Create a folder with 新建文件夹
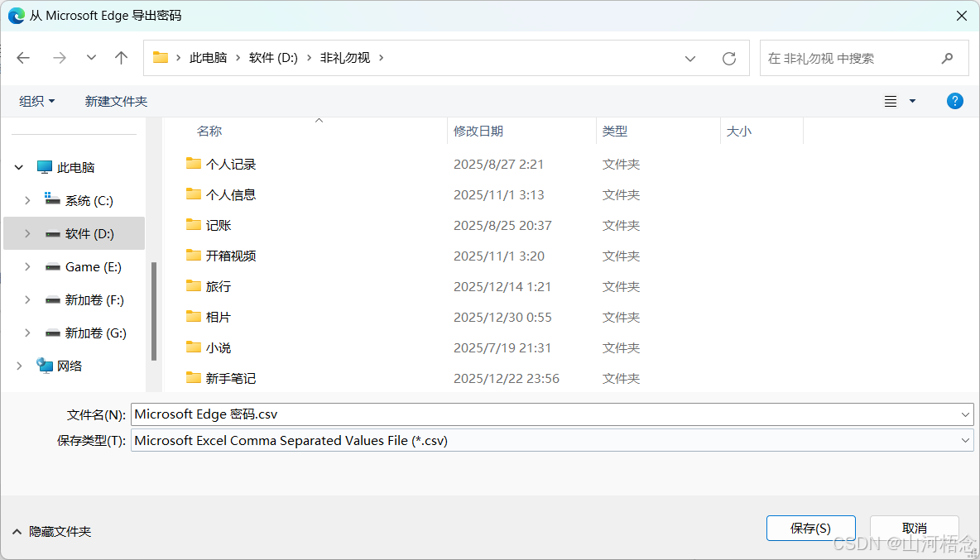 pyautogui.click(x=116, y=101)
